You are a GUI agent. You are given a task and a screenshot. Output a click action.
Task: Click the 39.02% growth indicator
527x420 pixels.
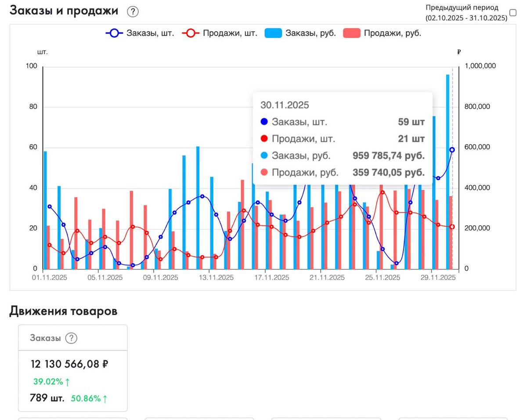point(51,382)
